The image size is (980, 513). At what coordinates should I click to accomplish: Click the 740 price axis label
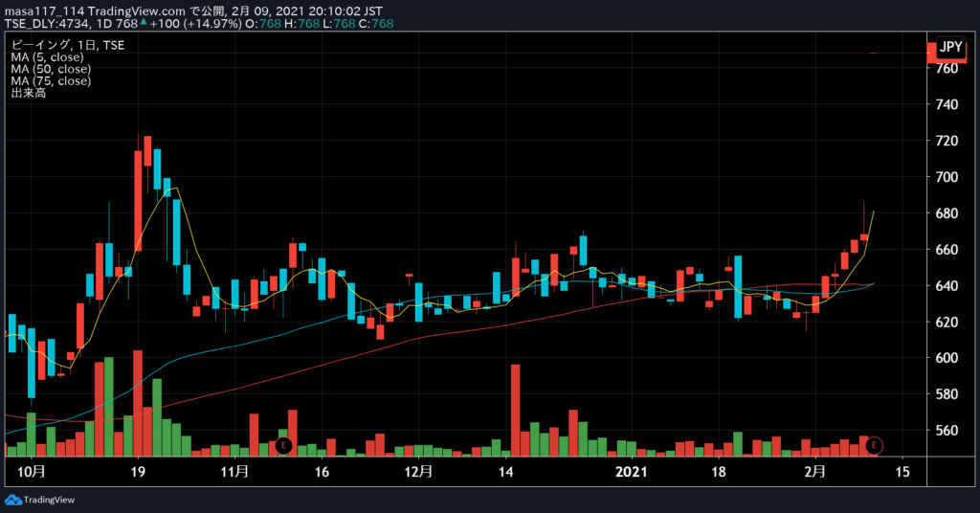(947, 104)
